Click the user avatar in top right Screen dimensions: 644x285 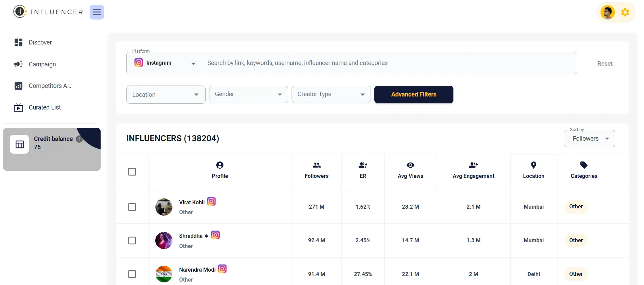click(607, 12)
